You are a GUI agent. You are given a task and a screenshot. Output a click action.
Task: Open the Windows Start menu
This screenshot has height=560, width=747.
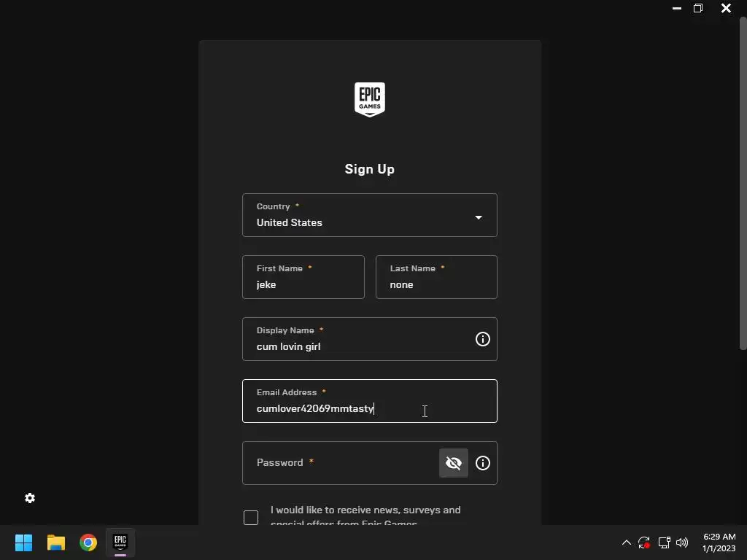tap(23, 542)
